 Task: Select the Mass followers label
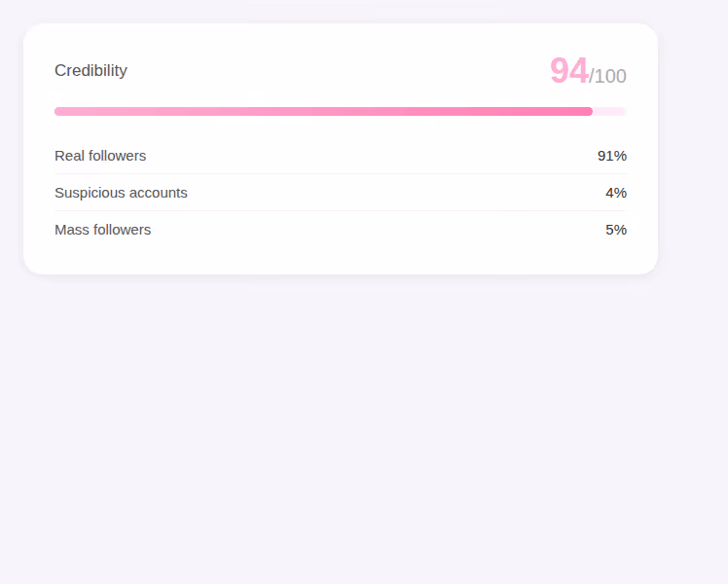pyautogui.click(x=102, y=230)
